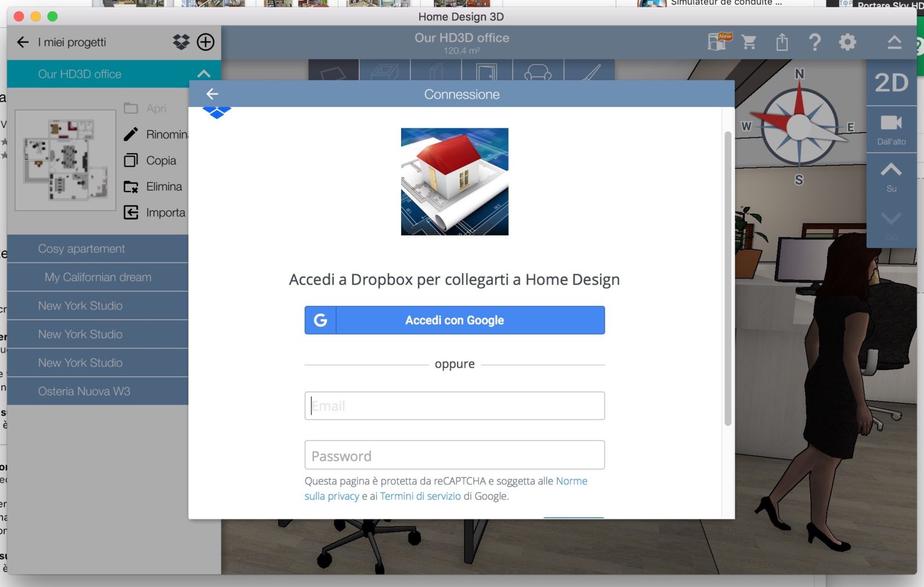This screenshot has height=587, width=924.
Task: Focus the Password input field
Action: (455, 455)
